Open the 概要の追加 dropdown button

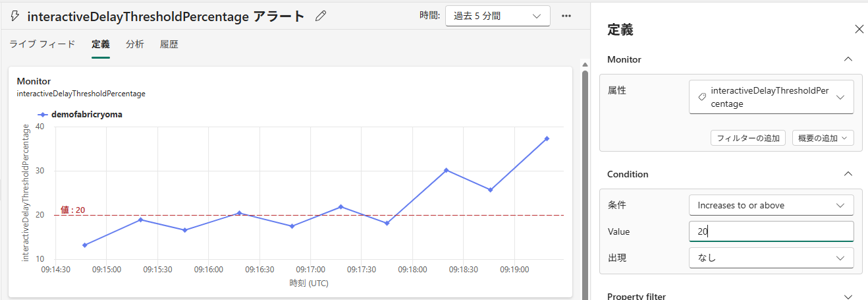click(x=823, y=138)
